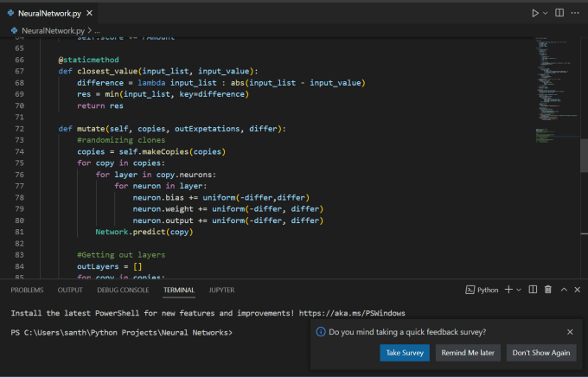The image size is (588, 377).
Task: Close the NeuralNetwork.py tab
Action: click(x=89, y=13)
